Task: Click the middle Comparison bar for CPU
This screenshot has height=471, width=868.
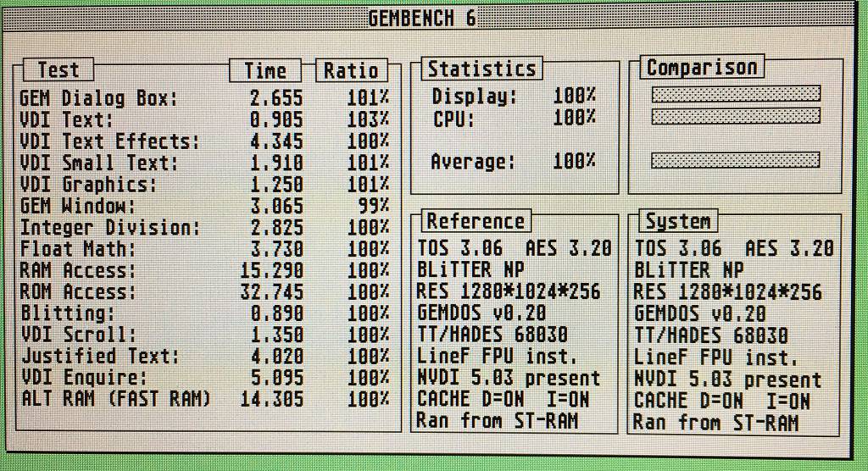Action: 736,116
